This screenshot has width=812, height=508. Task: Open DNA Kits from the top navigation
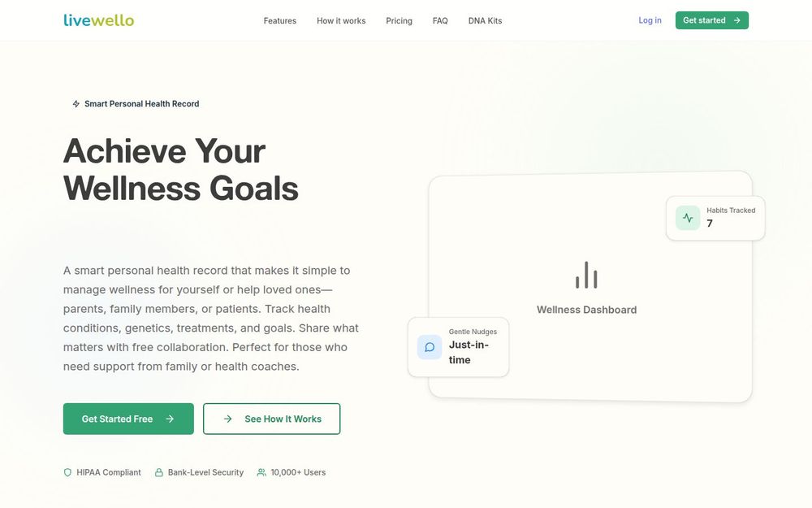pos(486,21)
